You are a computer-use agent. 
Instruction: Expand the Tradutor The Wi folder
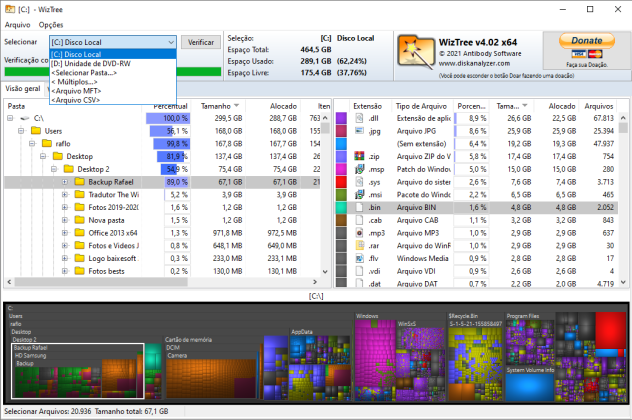[x=64, y=194]
